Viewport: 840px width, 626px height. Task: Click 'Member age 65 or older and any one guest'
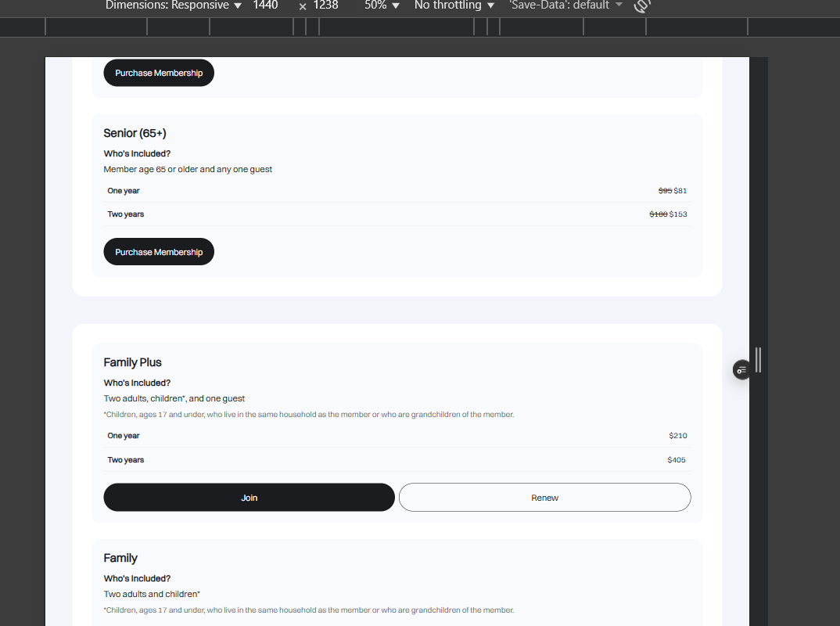[x=188, y=169]
